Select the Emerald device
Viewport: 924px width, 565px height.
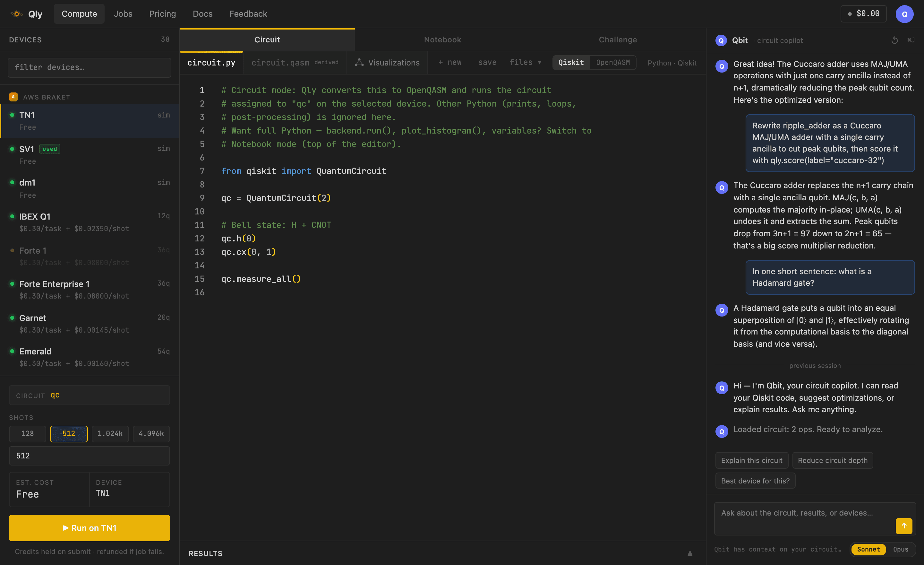(x=89, y=357)
